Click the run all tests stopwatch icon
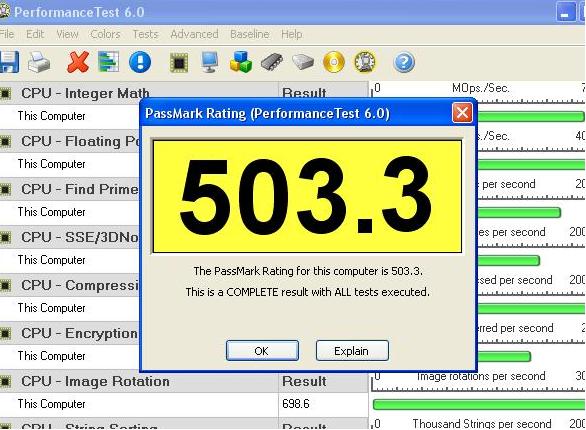586x430 pixels. [365, 62]
